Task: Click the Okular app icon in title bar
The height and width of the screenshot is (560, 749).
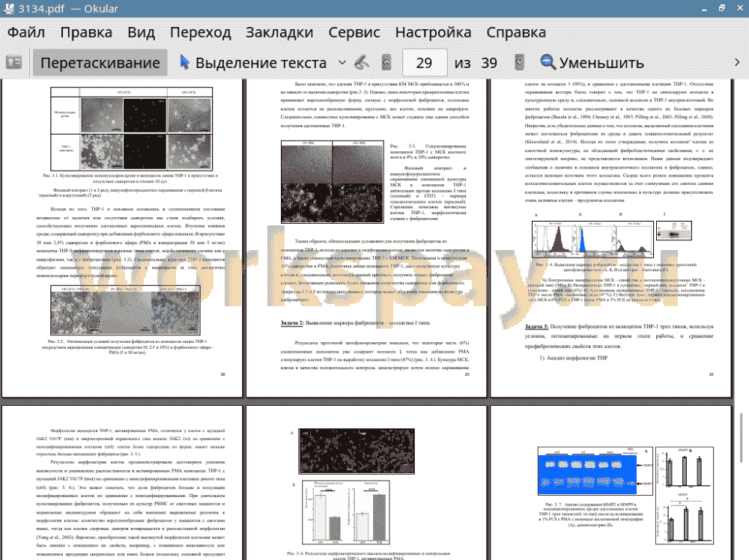Action: click(x=8, y=8)
